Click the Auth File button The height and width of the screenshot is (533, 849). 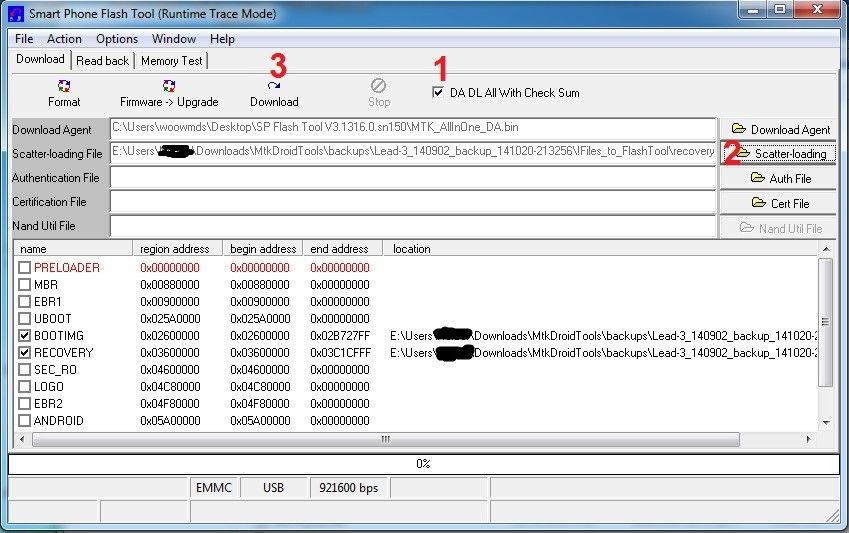click(778, 178)
